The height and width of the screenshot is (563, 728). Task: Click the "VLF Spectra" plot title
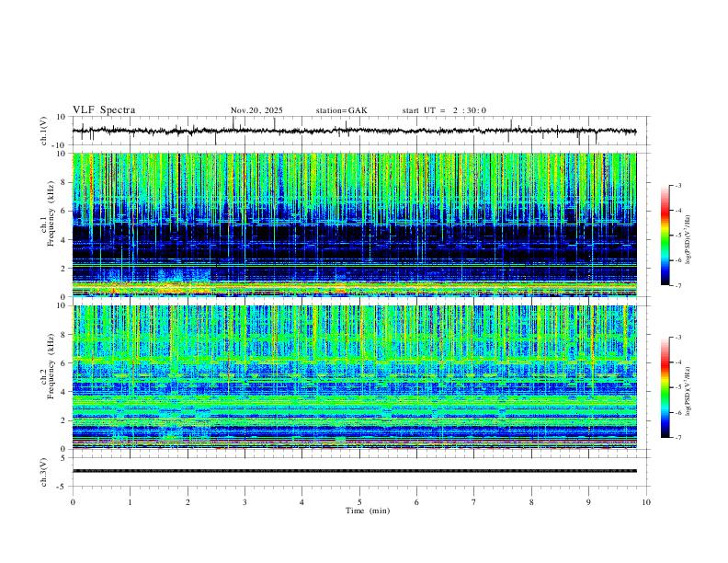coord(104,110)
